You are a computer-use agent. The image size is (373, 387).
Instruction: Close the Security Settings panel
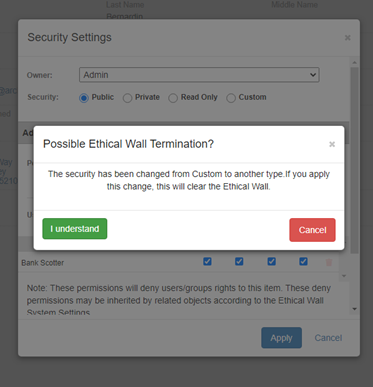coord(347,38)
